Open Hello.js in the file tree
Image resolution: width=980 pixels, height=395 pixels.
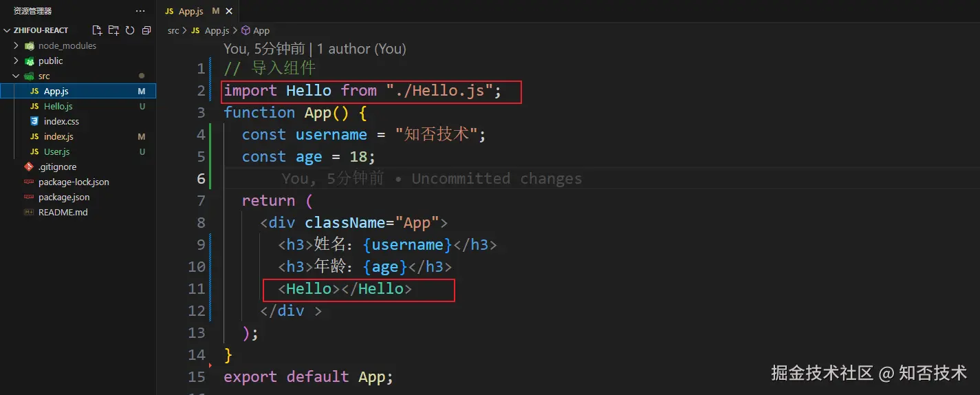(x=58, y=106)
